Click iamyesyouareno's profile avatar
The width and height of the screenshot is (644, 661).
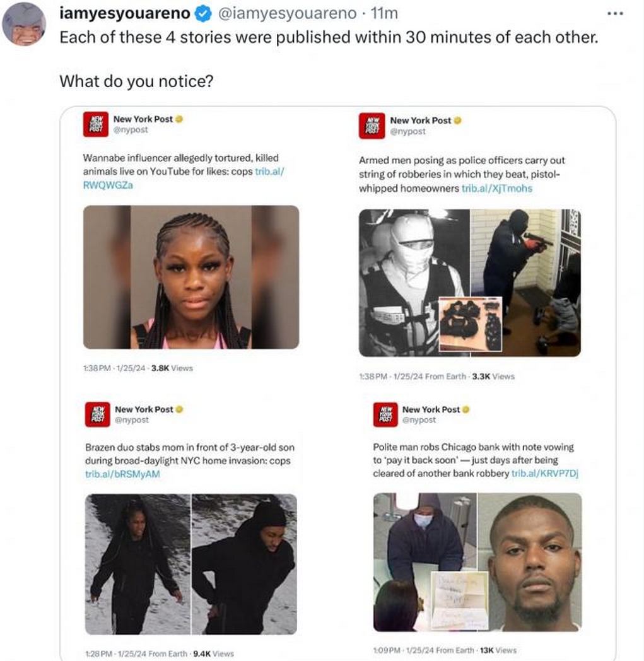24,24
